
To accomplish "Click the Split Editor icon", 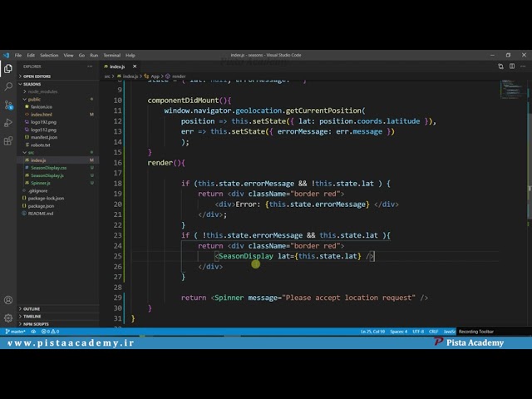I will point(512,66).
